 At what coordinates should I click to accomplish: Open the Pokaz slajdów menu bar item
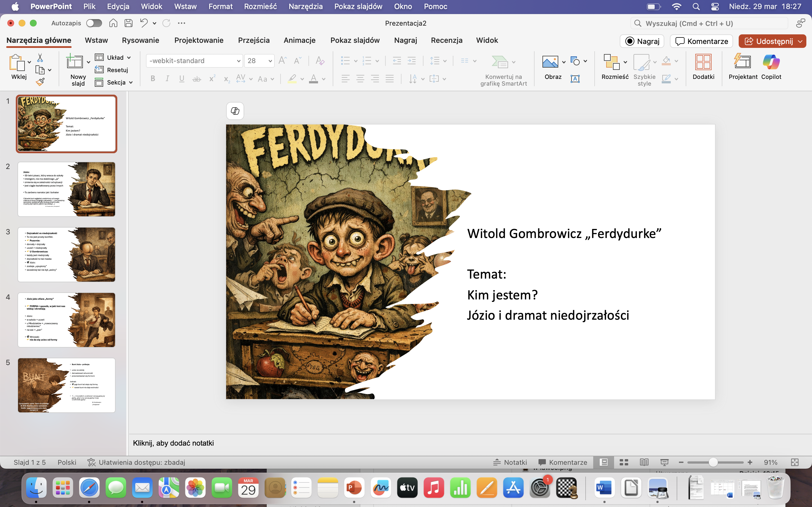tap(358, 6)
